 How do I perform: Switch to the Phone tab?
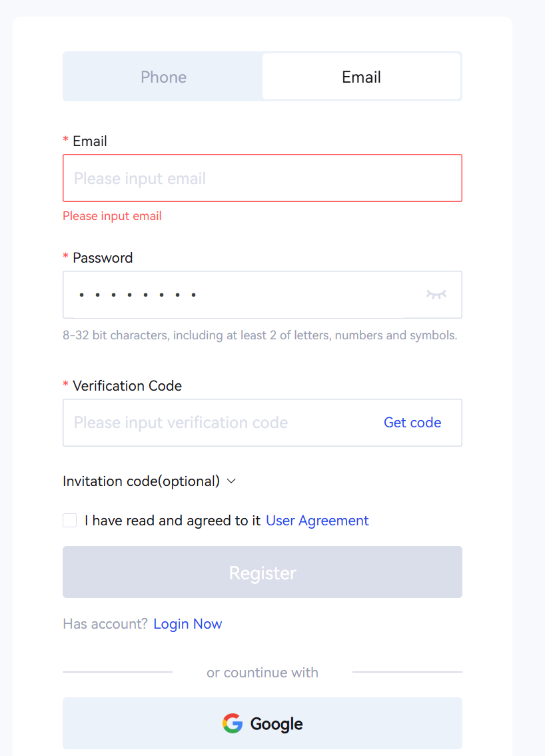[x=163, y=77]
